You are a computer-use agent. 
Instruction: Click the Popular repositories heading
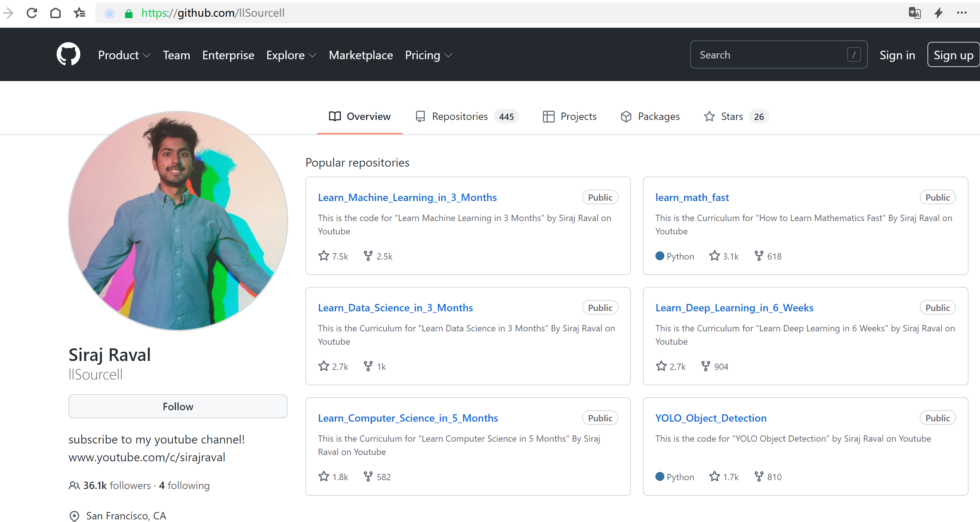(357, 163)
